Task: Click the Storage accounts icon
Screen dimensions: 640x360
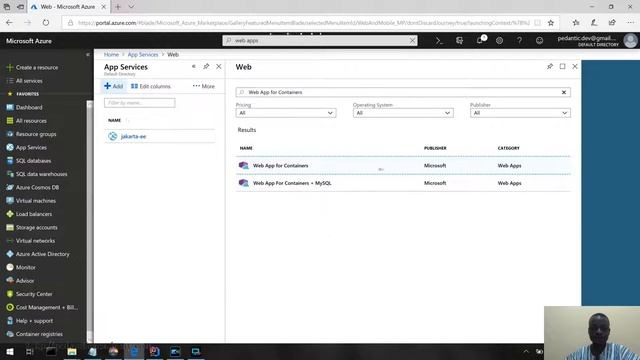Action: coord(10,227)
